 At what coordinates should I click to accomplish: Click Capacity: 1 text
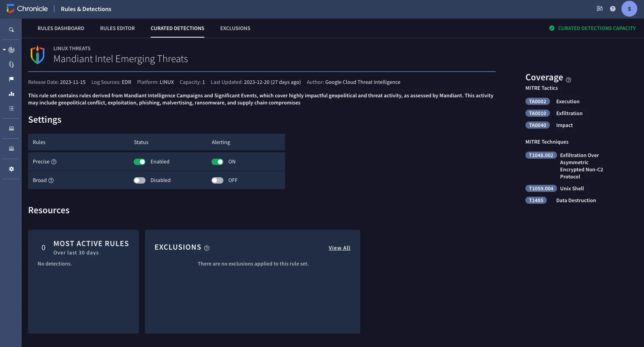coord(192,82)
